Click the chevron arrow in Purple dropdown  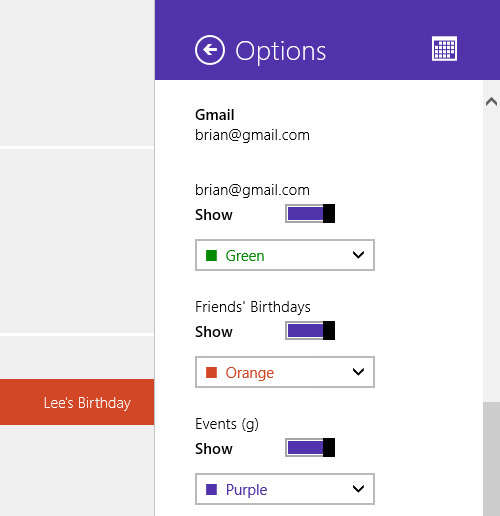click(358, 489)
